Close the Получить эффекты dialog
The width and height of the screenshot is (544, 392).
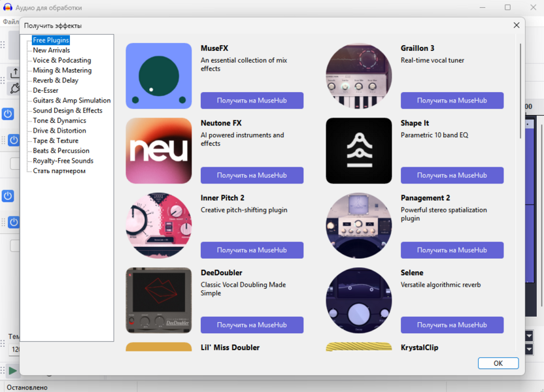517,25
